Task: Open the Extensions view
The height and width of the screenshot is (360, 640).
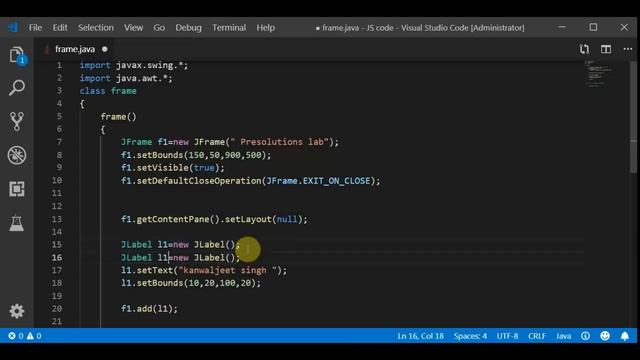Action: coord(17,189)
